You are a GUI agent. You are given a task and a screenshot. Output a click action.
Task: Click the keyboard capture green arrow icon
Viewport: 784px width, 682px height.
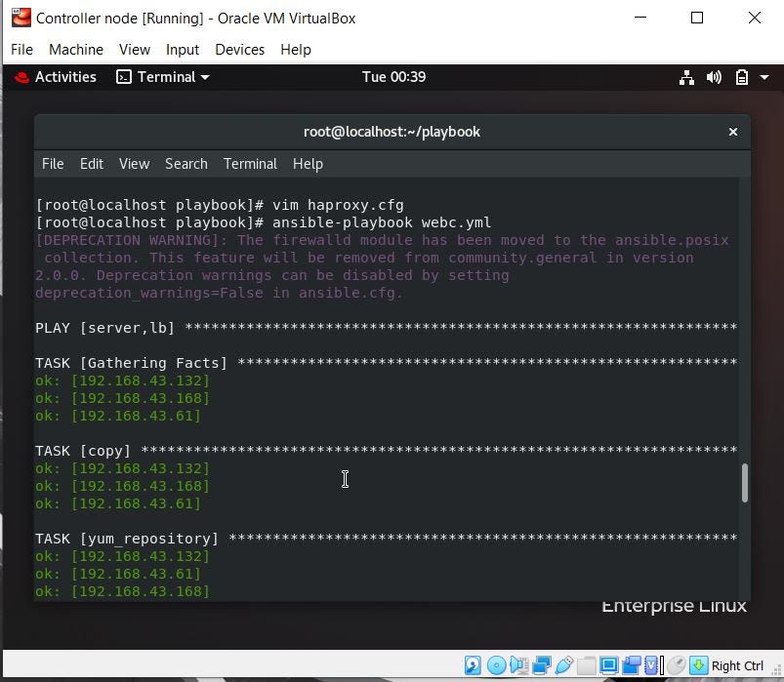coord(698,665)
